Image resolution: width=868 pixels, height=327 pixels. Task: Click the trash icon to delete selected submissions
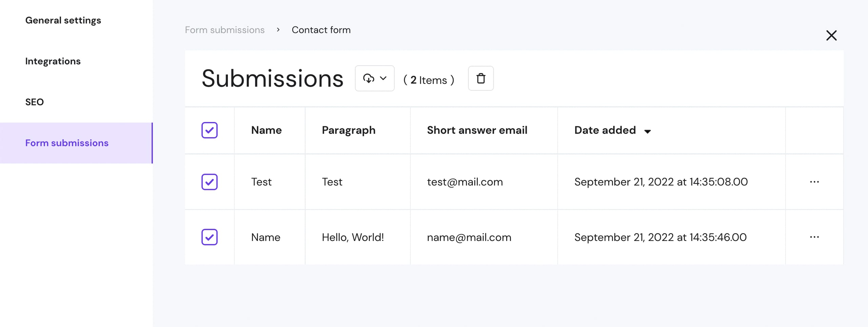click(480, 78)
